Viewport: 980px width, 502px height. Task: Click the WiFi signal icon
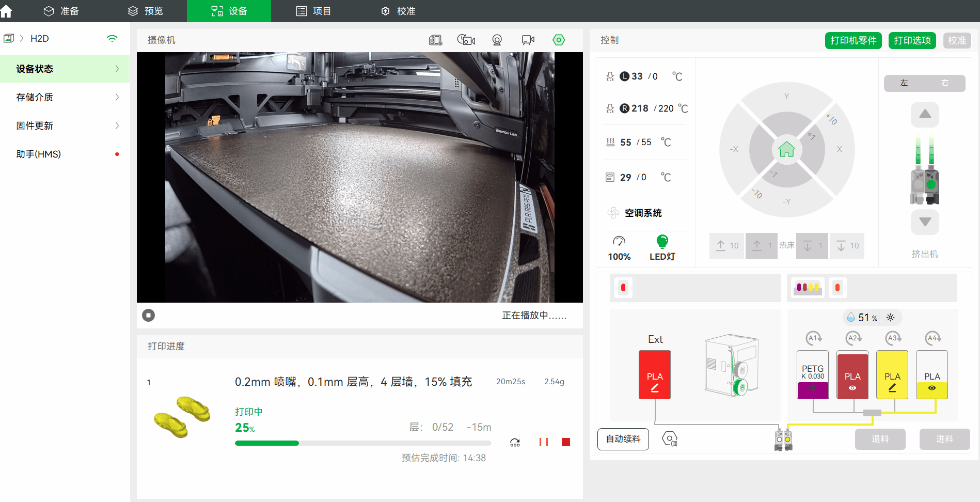112,38
